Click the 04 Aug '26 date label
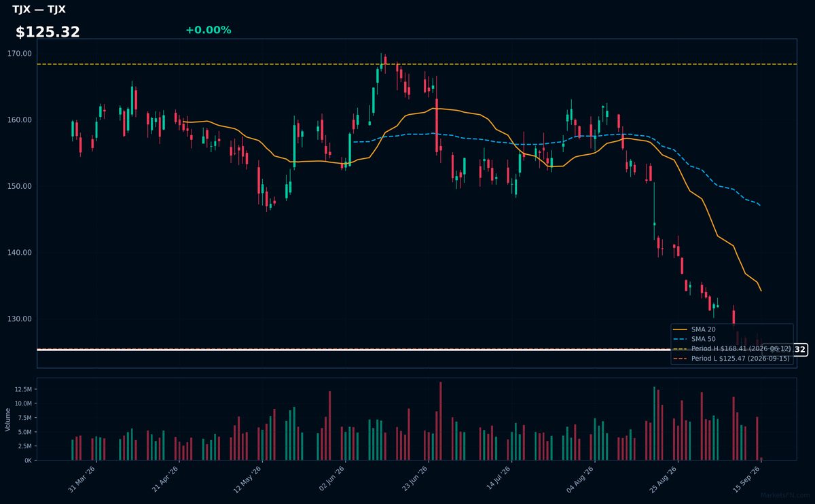 tap(581, 480)
